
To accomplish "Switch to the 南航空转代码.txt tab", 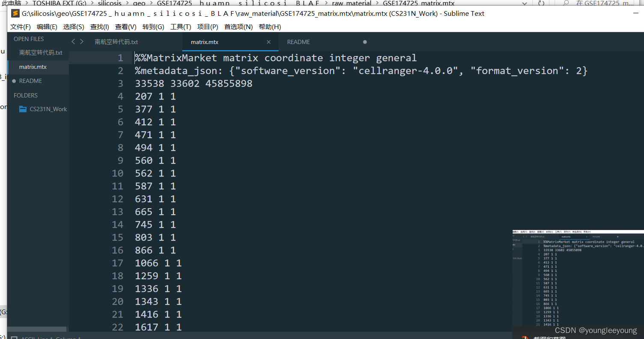I will pos(116,42).
